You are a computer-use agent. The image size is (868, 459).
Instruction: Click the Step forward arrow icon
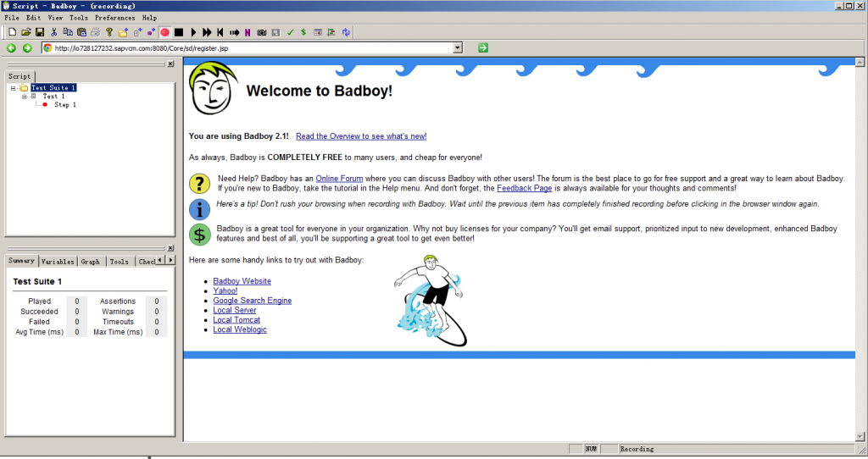[234, 32]
